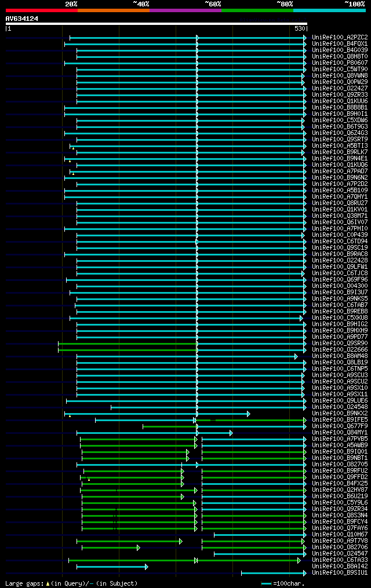Select the UniRef100_B4G039 label

click(340, 50)
